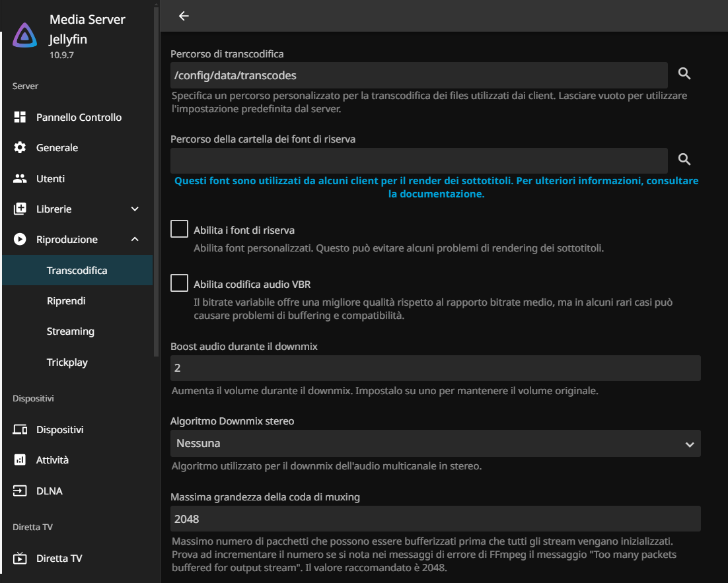728x583 pixels.
Task: Click the Percorso di transcodifica text field
Action: [x=418, y=75]
